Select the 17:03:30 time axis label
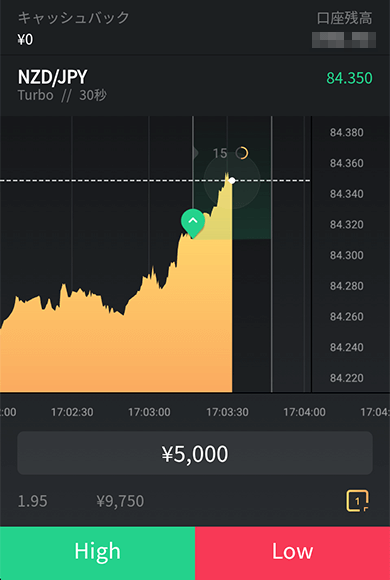This screenshot has width=390, height=580. click(x=227, y=412)
